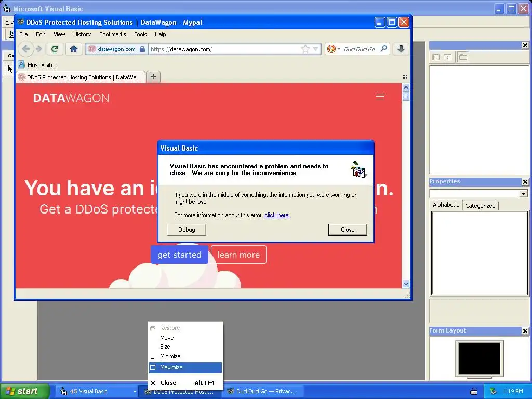This screenshot has width=532, height=399.
Task: Choose Size in the context menu
Action: [185, 347]
